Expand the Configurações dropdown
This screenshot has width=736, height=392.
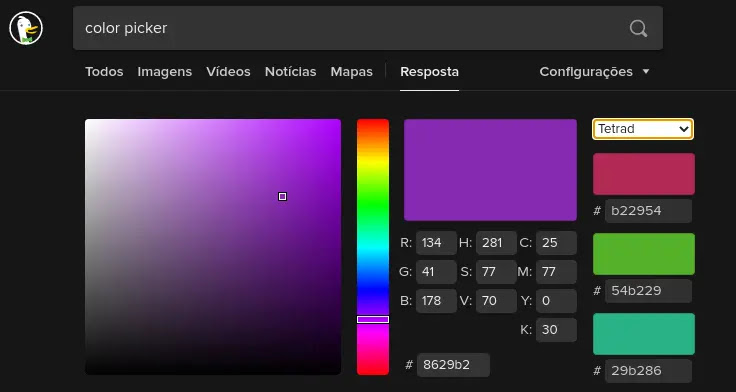click(594, 72)
